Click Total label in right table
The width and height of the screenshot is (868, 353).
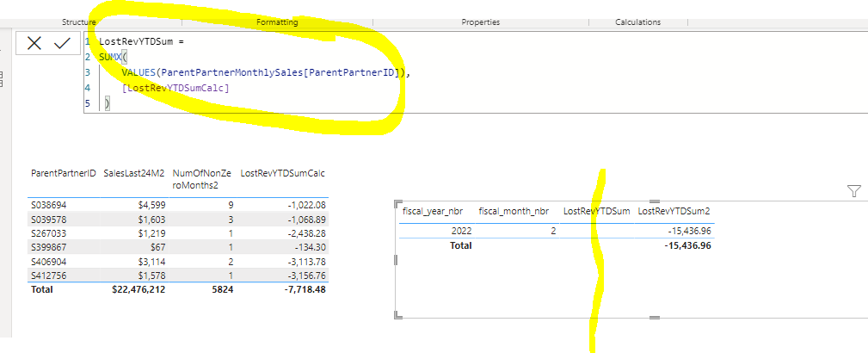460,245
